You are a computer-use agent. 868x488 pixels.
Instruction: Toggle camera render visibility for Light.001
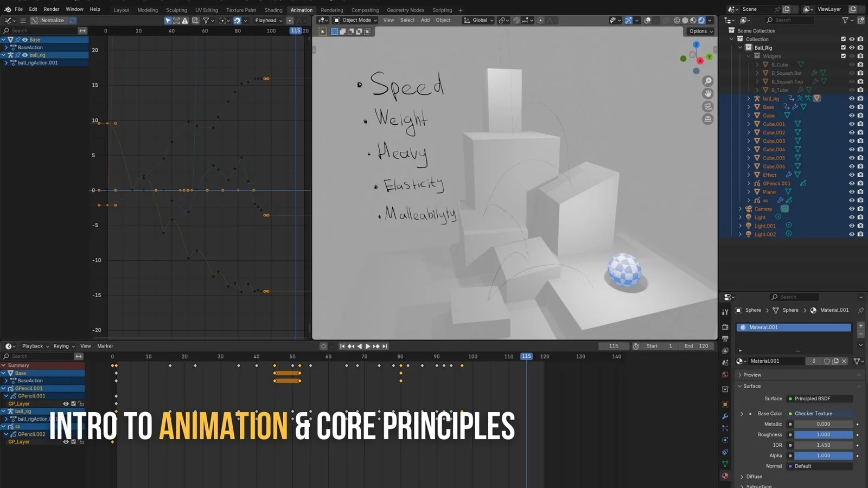point(859,226)
